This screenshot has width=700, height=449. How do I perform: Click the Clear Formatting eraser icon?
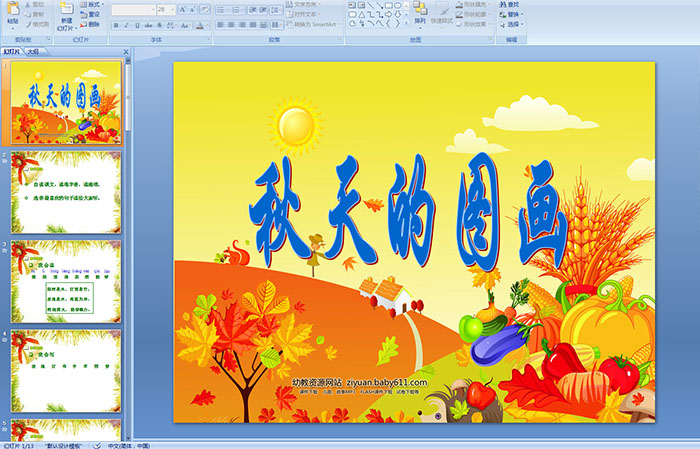tap(204, 9)
